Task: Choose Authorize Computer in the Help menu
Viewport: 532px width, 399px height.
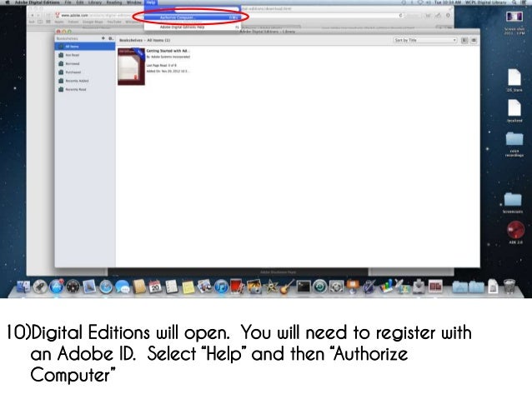Action: (x=193, y=17)
